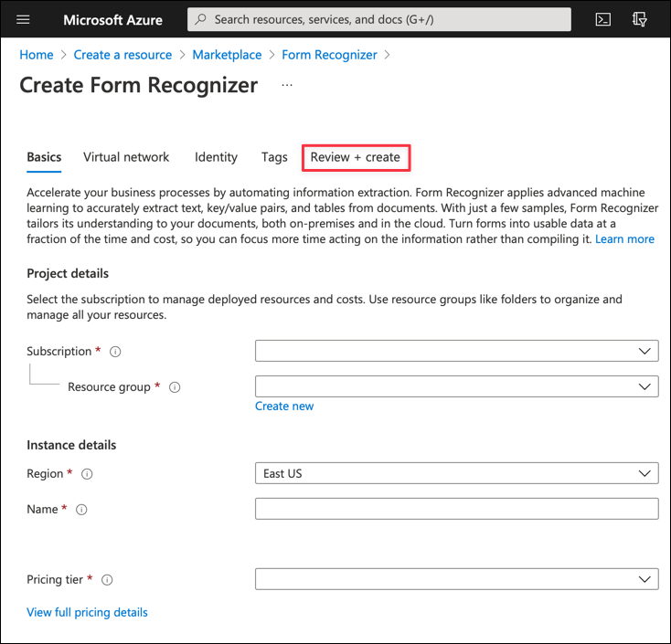Click the Project details heading

pyautogui.click(x=68, y=274)
